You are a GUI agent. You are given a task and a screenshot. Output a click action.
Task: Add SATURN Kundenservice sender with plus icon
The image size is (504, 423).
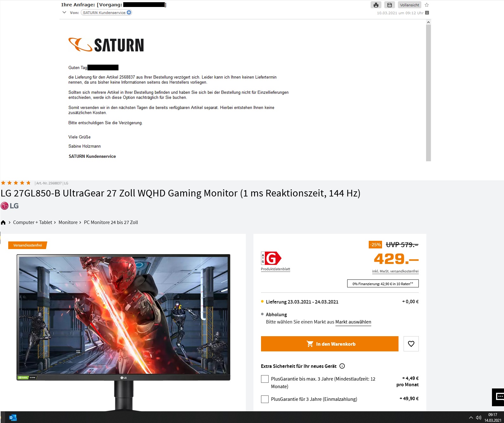(x=129, y=12)
